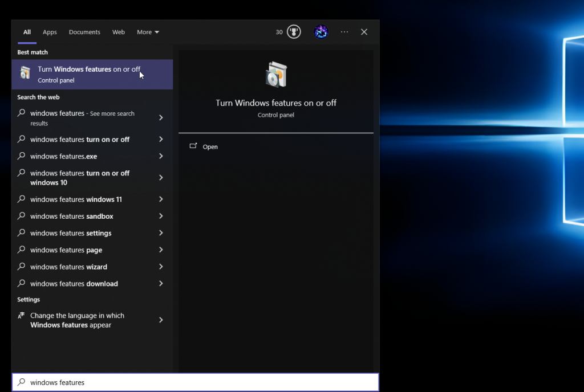Switch to the Web tab
This screenshot has height=392, width=584.
point(119,32)
